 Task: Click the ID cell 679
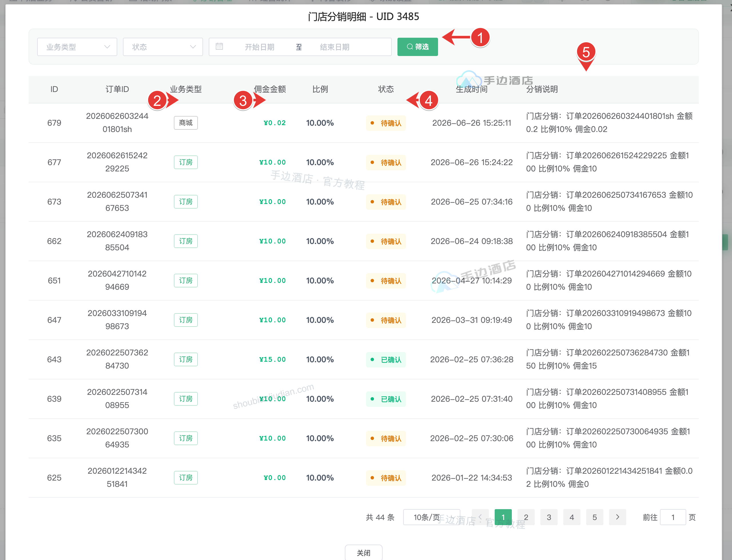54,123
